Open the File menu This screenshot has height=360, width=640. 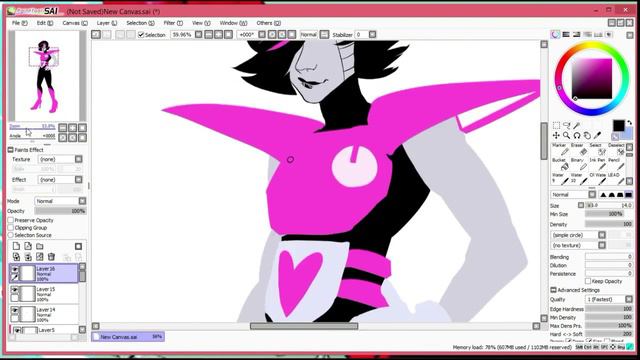pos(20,23)
